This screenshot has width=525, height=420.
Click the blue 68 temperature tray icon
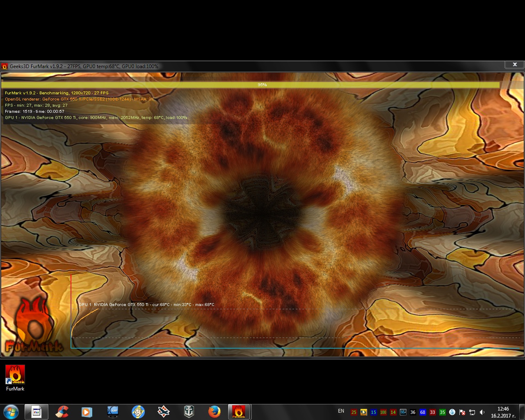click(422, 412)
